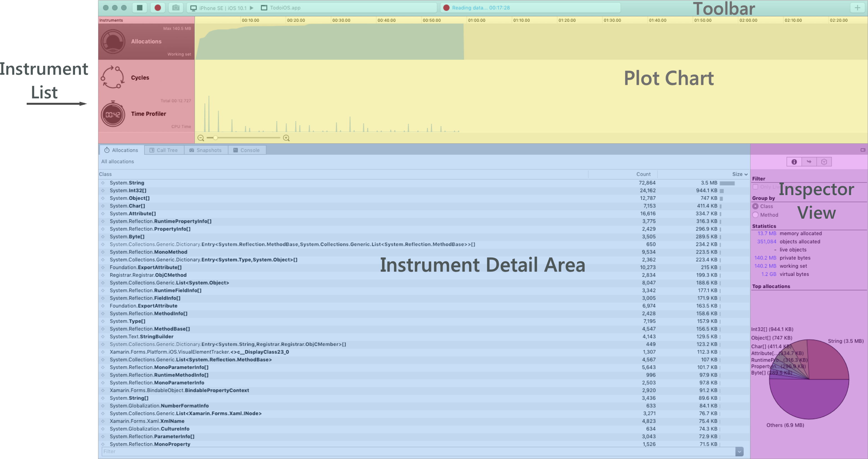868x459 pixels.
Task: Take a snapshot with the camera button
Action: (x=176, y=8)
